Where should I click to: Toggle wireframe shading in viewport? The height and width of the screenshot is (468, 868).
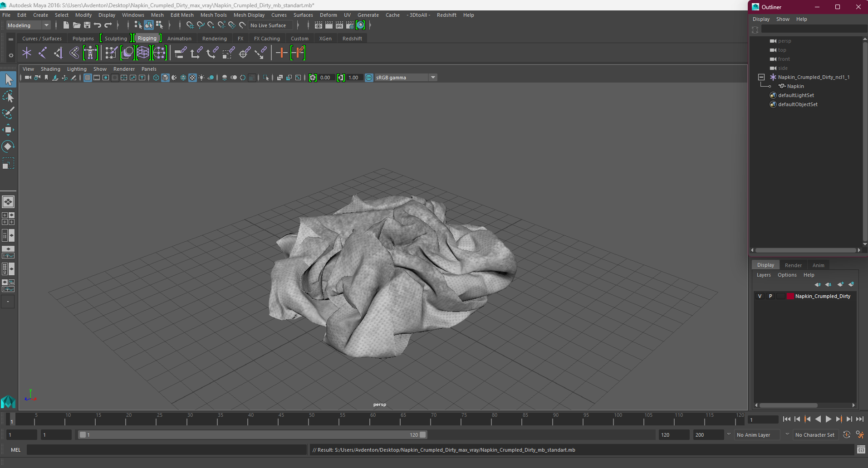(156, 78)
